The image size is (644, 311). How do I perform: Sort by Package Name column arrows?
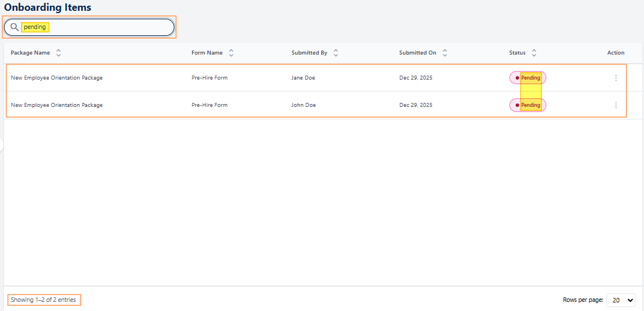pos(58,53)
